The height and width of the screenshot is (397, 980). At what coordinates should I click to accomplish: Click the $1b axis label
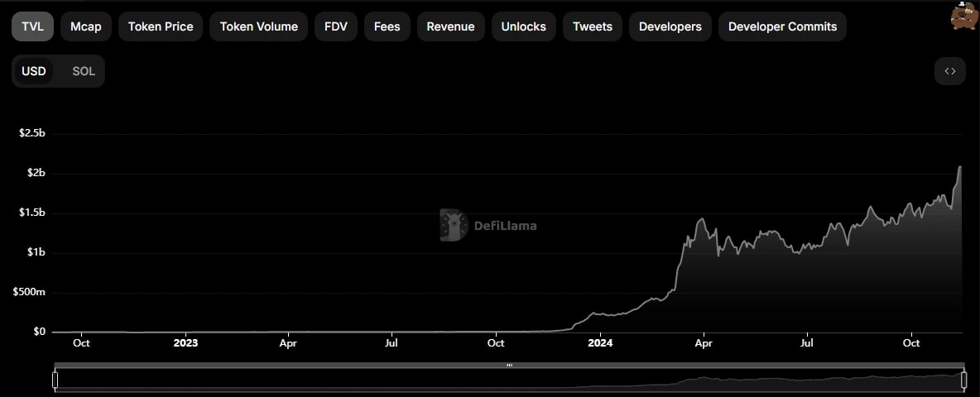point(37,253)
